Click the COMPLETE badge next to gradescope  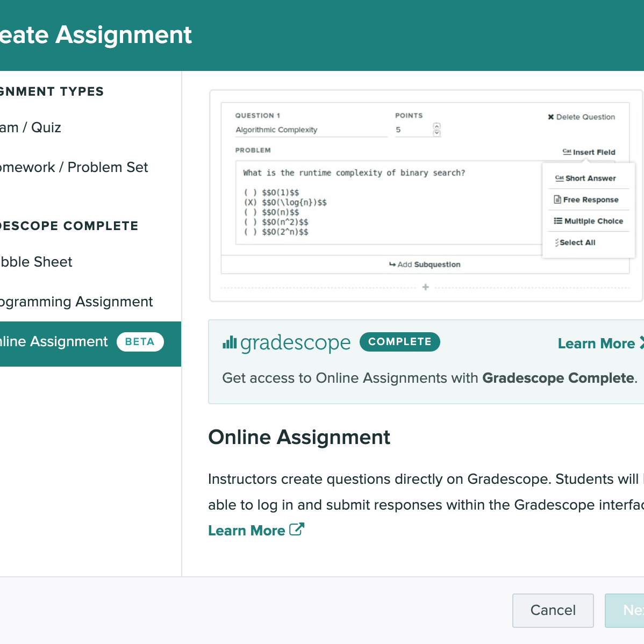(x=399, y=342)
